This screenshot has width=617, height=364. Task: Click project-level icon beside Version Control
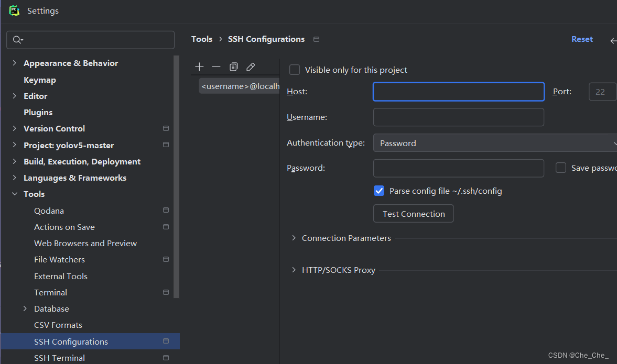pyautogui.click(x=166, y=128)
